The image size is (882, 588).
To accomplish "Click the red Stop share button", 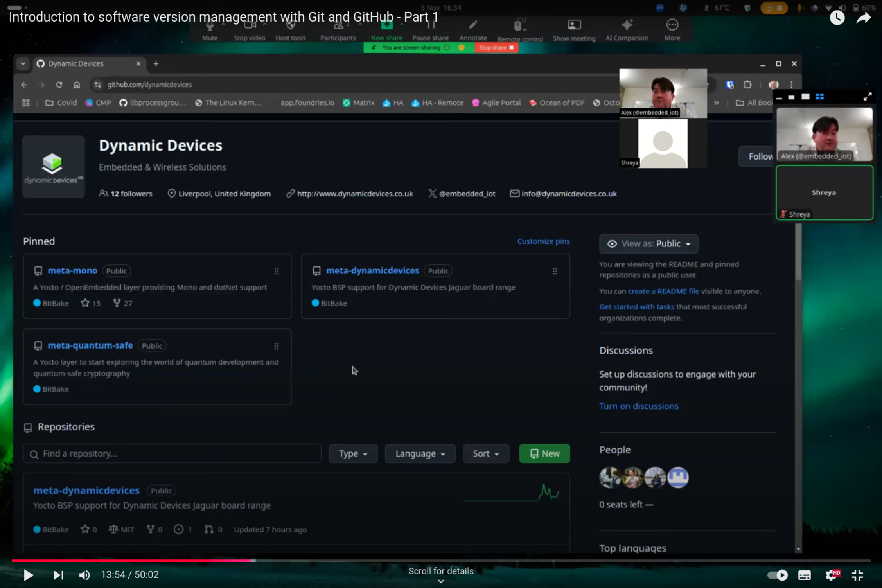I will 496,48.
